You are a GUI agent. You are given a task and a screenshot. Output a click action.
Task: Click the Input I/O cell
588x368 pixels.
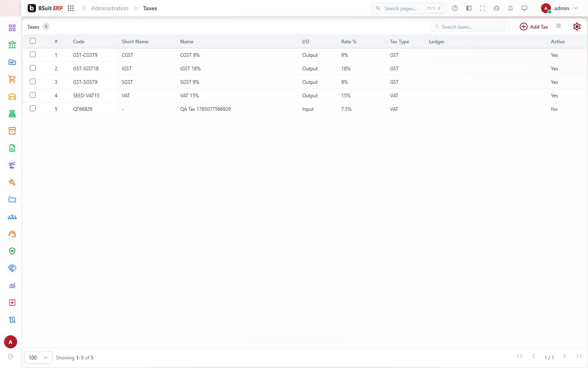[308, 109]
